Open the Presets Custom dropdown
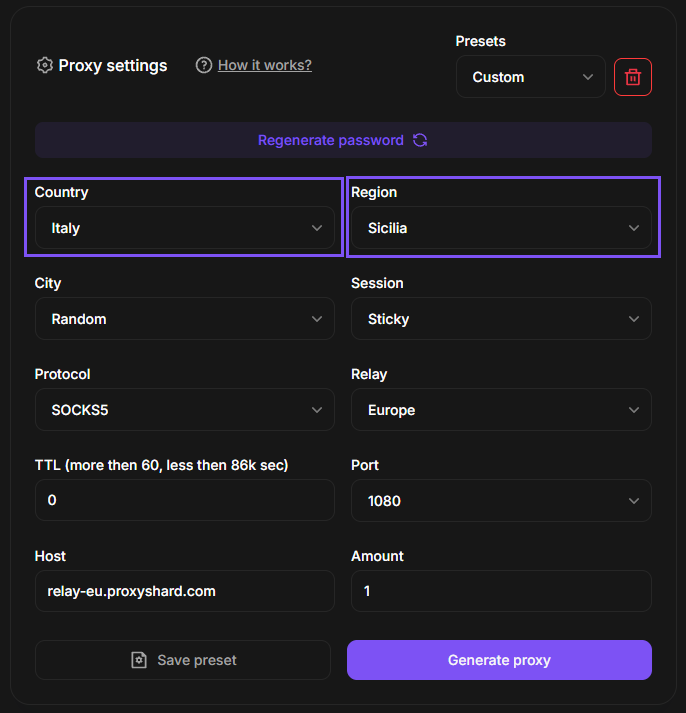686x713 pixels. (x=530, y=77)
